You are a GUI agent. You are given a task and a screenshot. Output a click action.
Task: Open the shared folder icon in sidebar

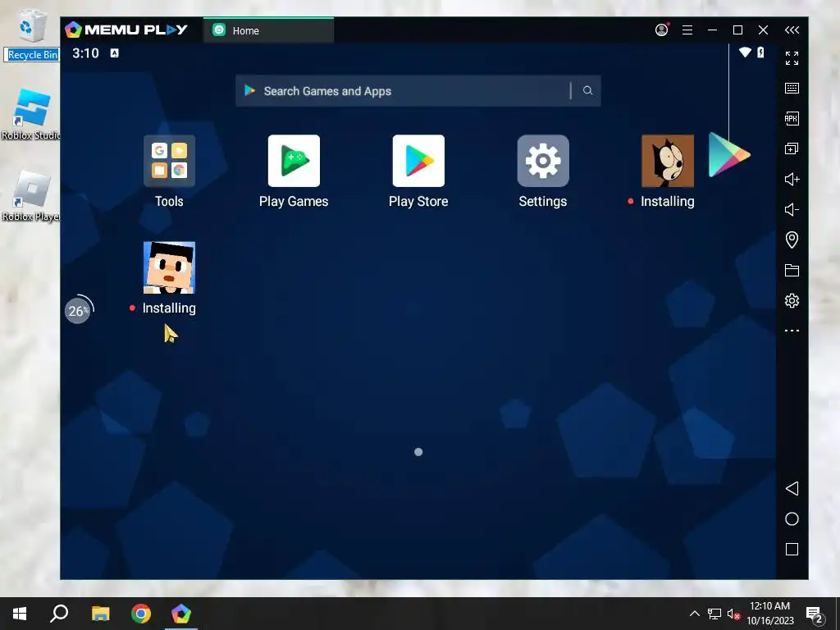coord(792,270)
